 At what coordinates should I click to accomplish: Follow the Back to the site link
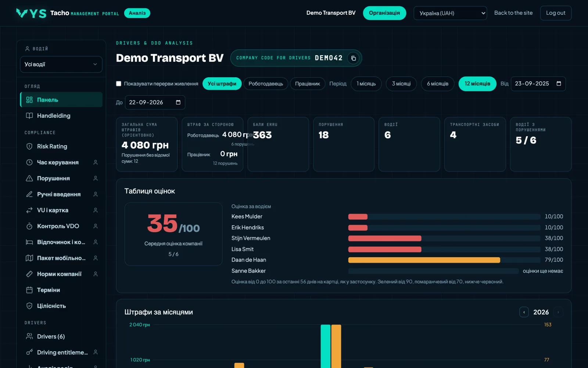tap(513, 13)
